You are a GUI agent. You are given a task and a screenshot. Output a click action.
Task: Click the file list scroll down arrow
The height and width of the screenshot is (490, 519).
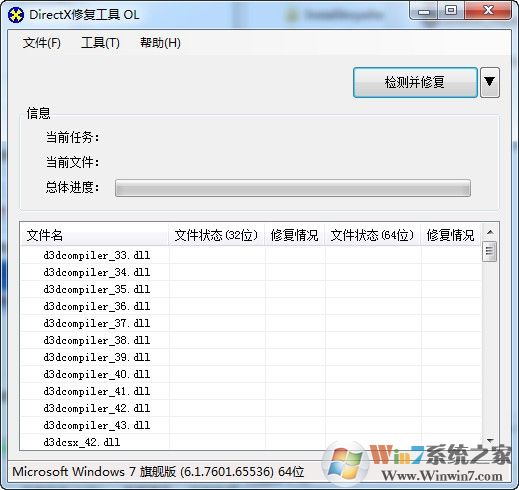[490, 441]
